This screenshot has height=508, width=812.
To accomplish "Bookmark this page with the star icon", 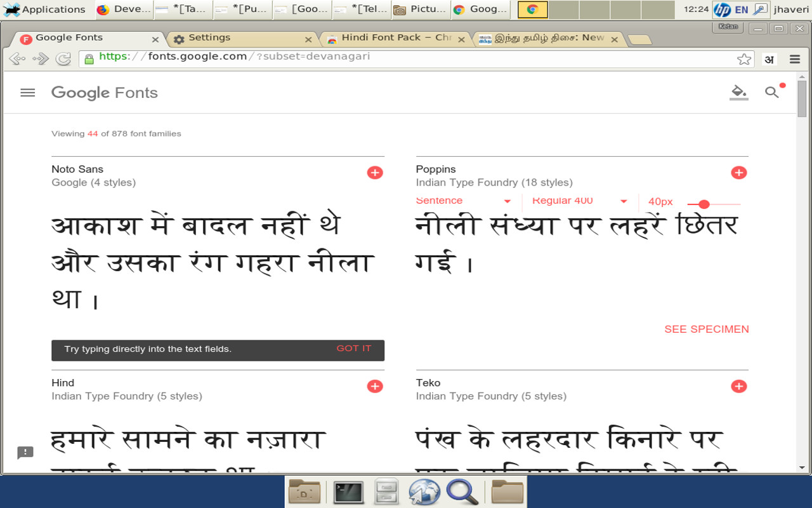I will coord(745,58).
